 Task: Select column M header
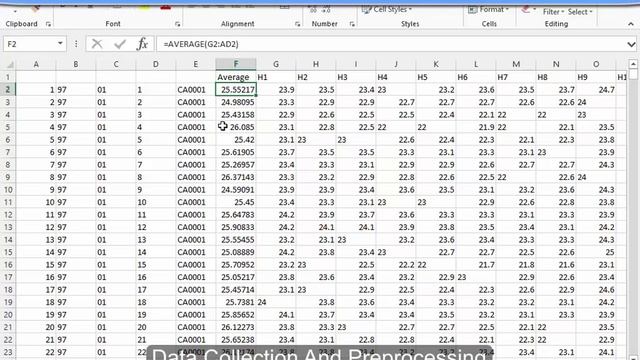pyautogui.click(x=516, y=64)
